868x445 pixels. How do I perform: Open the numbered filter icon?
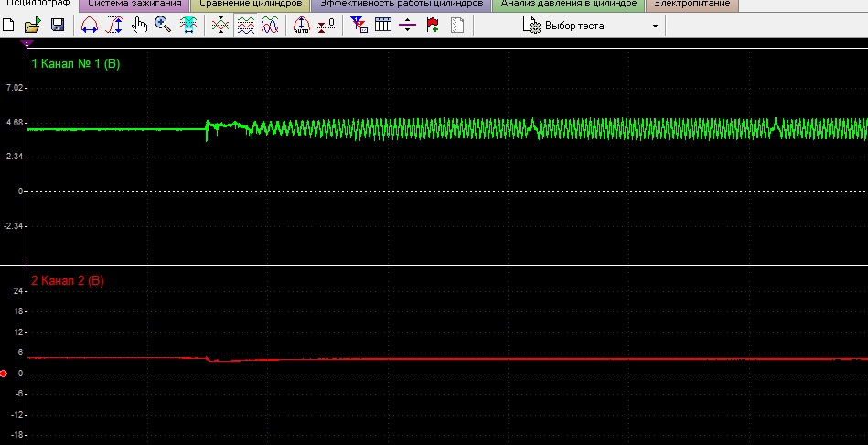359,25
